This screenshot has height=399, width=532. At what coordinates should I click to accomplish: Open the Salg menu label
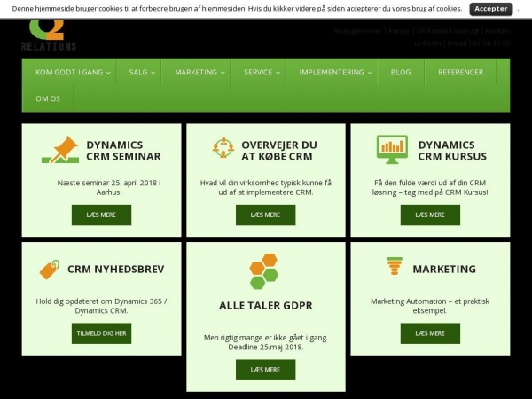(x=138, y=73)
